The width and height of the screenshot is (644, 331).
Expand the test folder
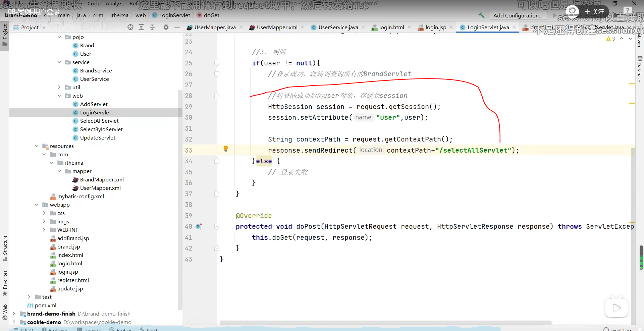point(29,297)
